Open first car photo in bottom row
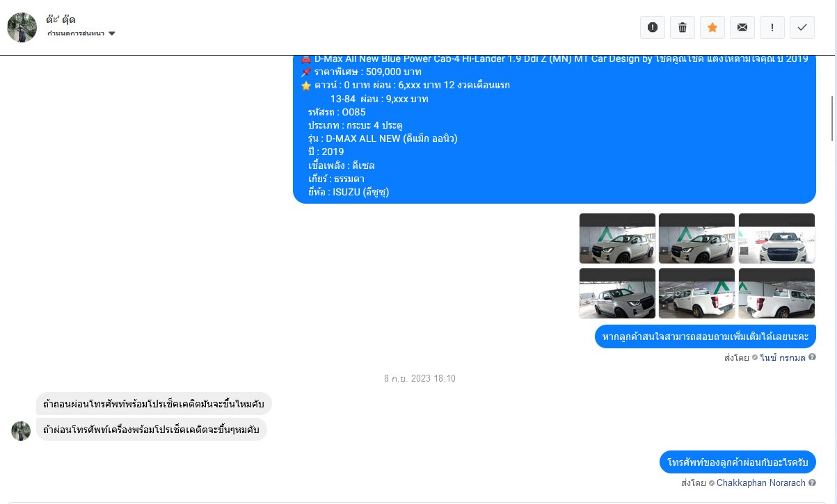This screenshot has height=504, width=837. point(617,293)
